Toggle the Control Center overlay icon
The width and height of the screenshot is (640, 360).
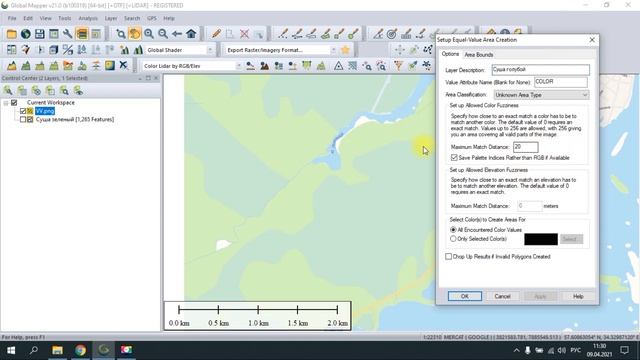[82, 34]
